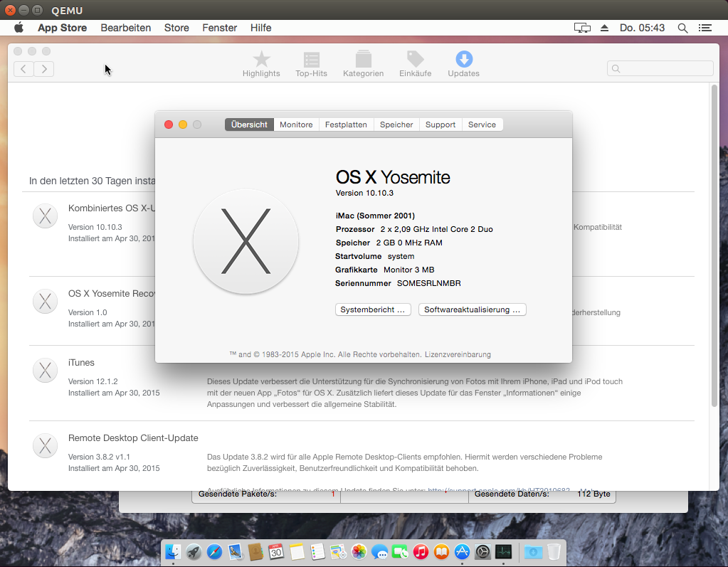Open Finder from the dock
Screen dimensions: 728x567
coord(173,551)
